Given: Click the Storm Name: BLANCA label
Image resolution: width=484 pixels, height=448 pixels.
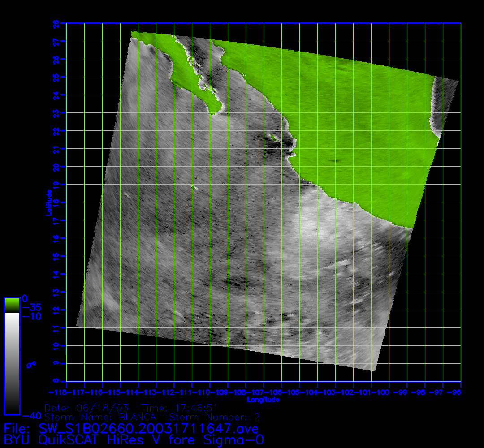Looking at the screenshot, I should [100, 417].
